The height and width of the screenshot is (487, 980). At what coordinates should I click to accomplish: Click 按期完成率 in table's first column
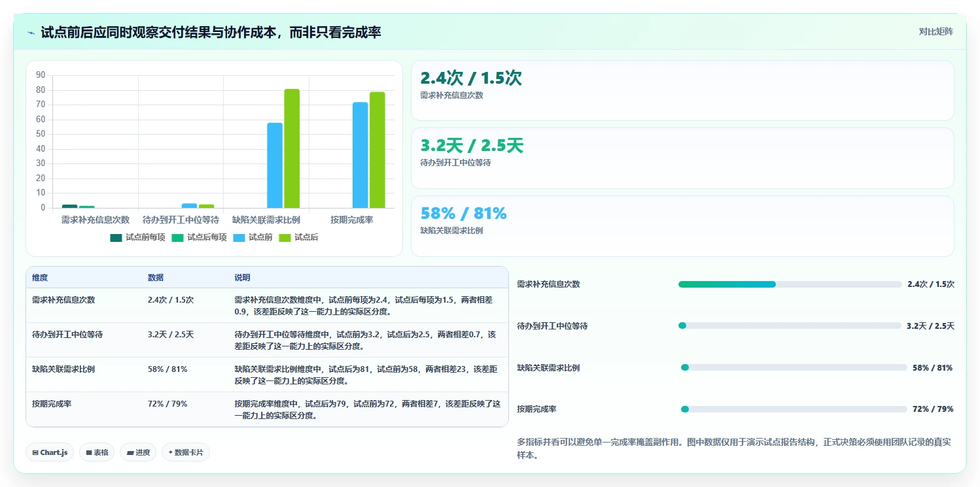click(52, 404)
